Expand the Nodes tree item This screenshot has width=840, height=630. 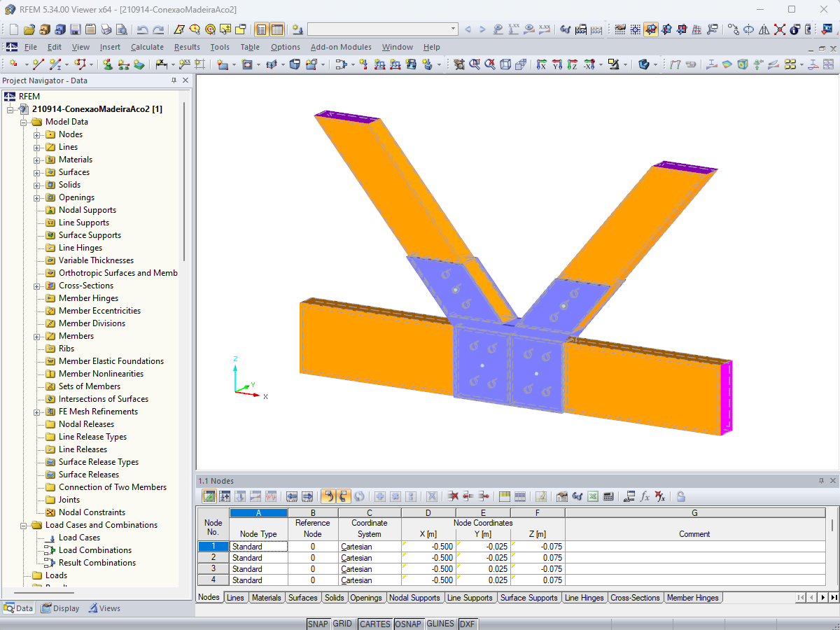tap(37, 134)
